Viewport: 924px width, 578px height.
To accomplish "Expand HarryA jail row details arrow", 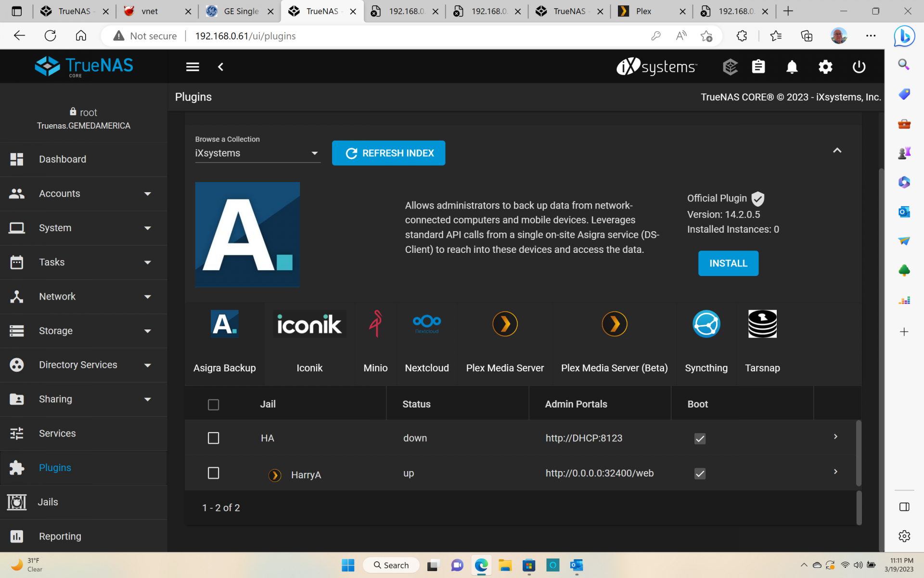I will [835, 472].
